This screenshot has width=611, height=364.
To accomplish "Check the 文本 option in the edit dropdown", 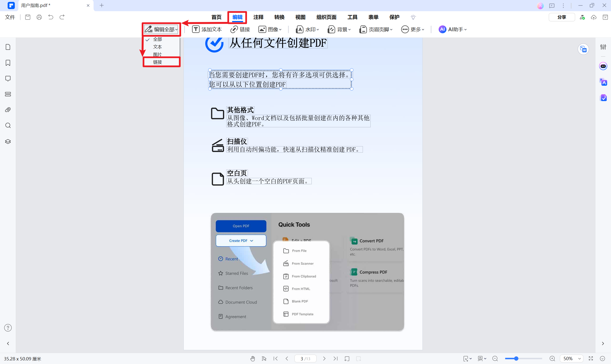I will click(158, 47).
